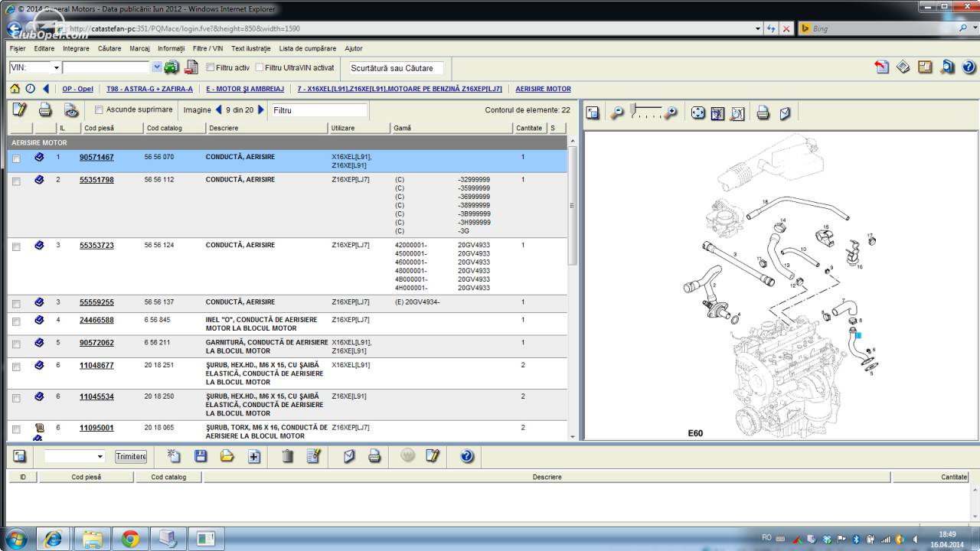Open help question mark icon top right

pos(968,67)
